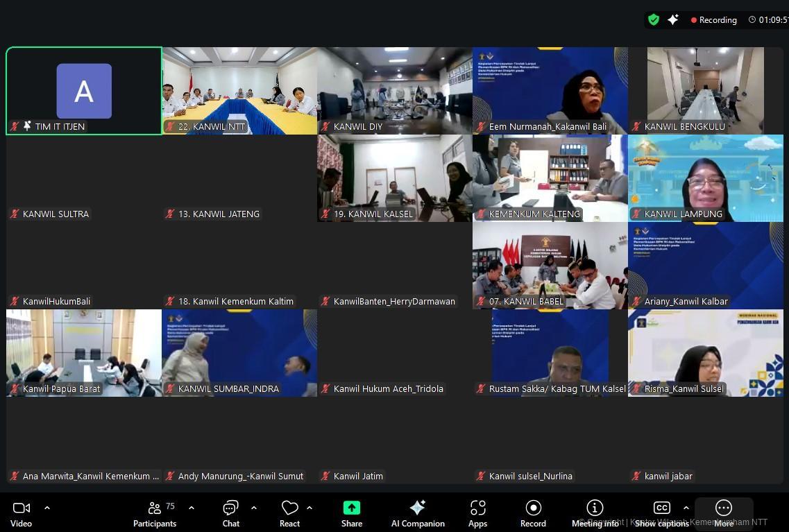Image resolution: width=789 pixels, height=532 pixels.
Task: Open the Participants panel
Action: (x=155, y=513)
